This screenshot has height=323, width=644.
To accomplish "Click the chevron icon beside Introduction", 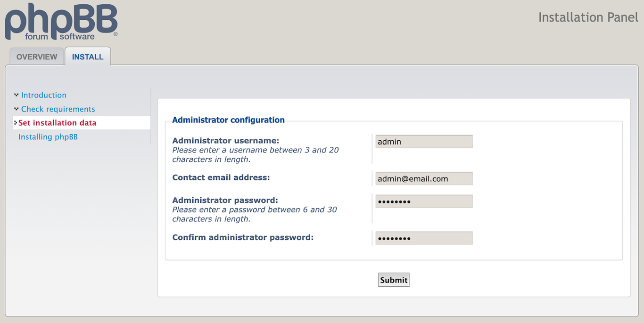I will pyautogui.click(x=16, y=94).
